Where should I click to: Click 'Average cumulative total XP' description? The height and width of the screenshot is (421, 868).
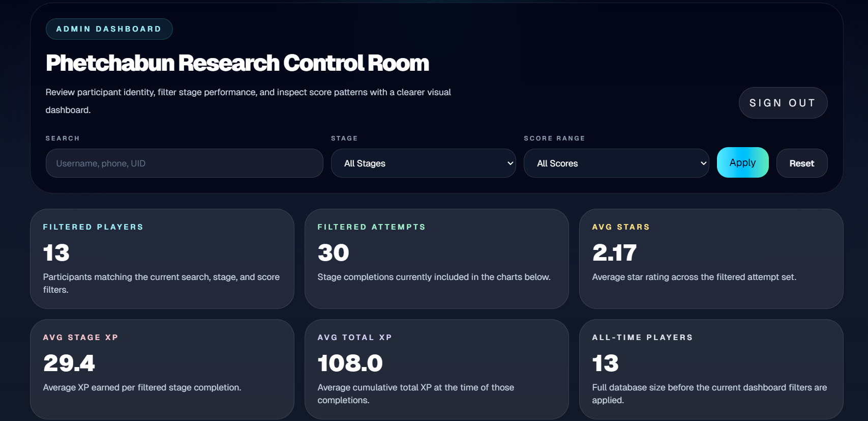point(415,394)
